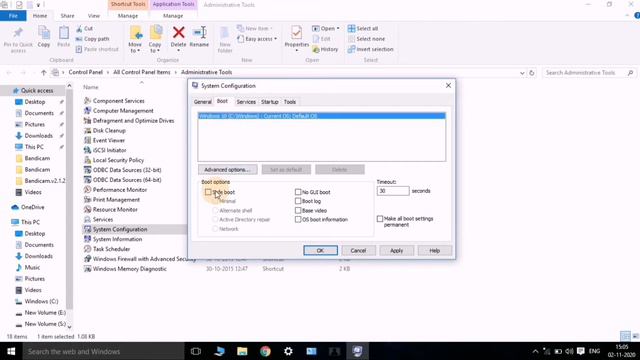The image size is (640, 360).
Task: Switch to the Tools tab
Action: tap(290, 102)
